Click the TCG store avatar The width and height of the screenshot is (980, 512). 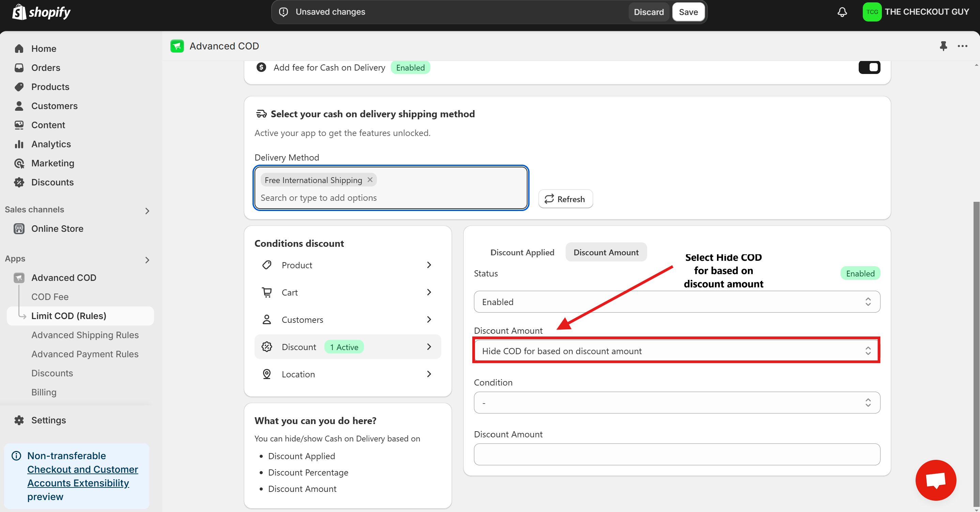tap(872, 12)
